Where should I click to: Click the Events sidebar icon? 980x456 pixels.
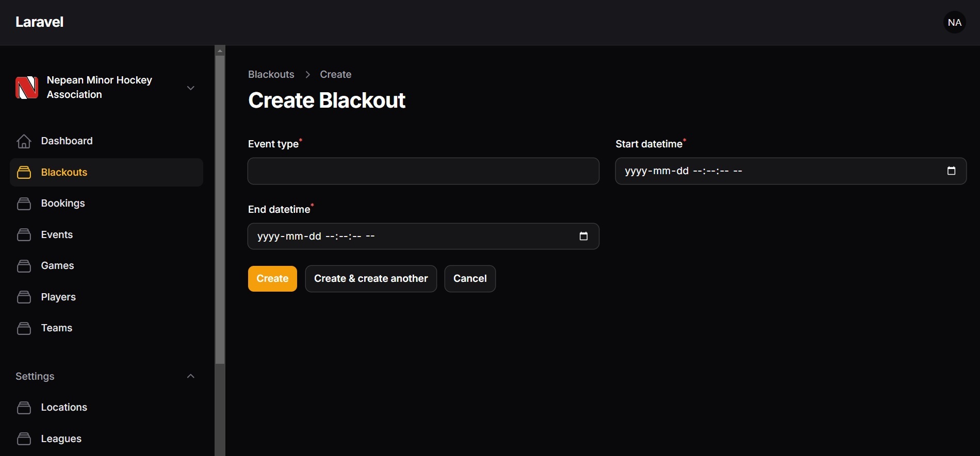coord(24,235)
